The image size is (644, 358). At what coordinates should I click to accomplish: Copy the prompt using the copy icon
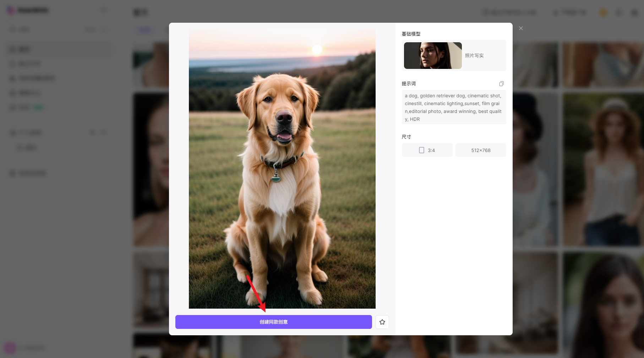click(x=501, y=84)
